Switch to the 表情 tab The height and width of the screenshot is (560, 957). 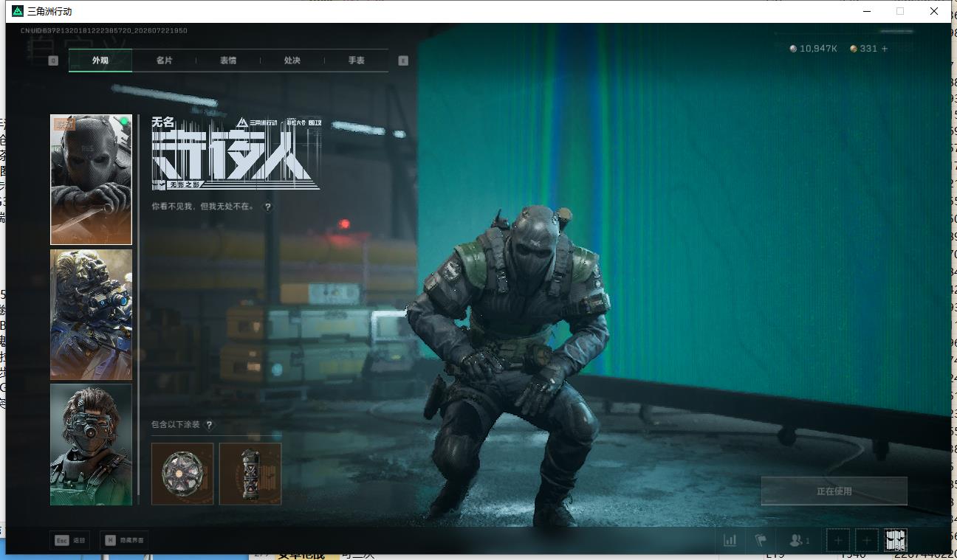228,61
